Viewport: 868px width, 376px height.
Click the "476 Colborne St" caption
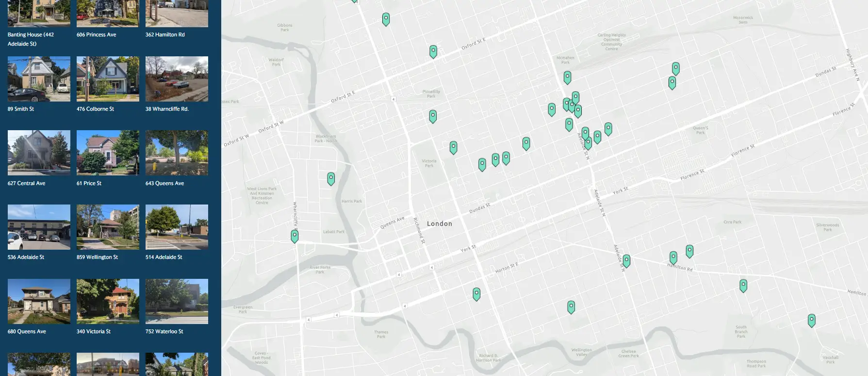tap(95, 109)
